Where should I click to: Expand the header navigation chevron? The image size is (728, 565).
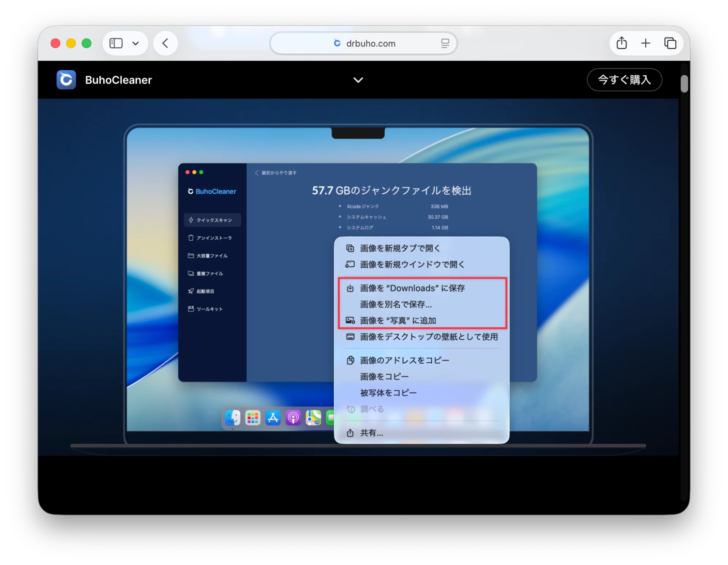[x=358, y=80]
